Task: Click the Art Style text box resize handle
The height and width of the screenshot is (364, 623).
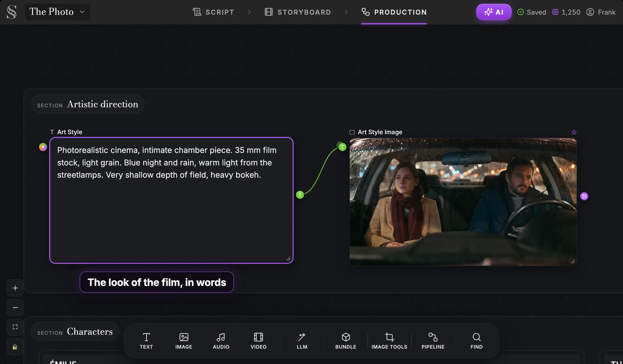Action: pos(288,259)
